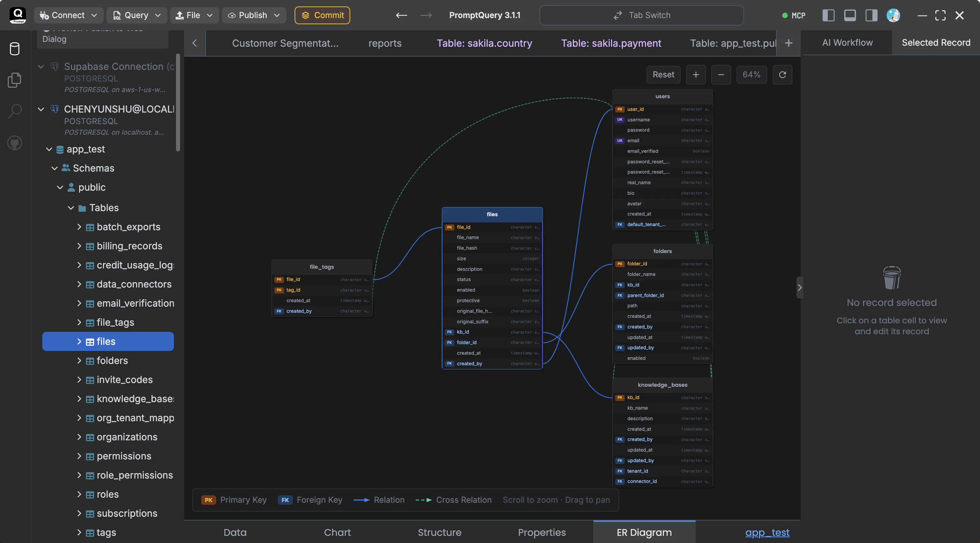Screen dimensions: 980x543
Task: Open the search icon in left sidebar
Action: (14, 111)
